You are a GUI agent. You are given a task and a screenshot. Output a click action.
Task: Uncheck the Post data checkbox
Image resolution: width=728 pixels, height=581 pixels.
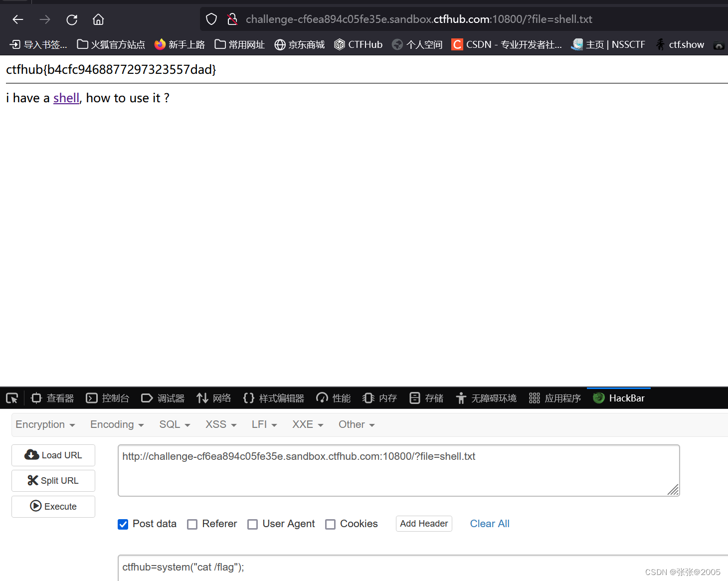point(123,524)
